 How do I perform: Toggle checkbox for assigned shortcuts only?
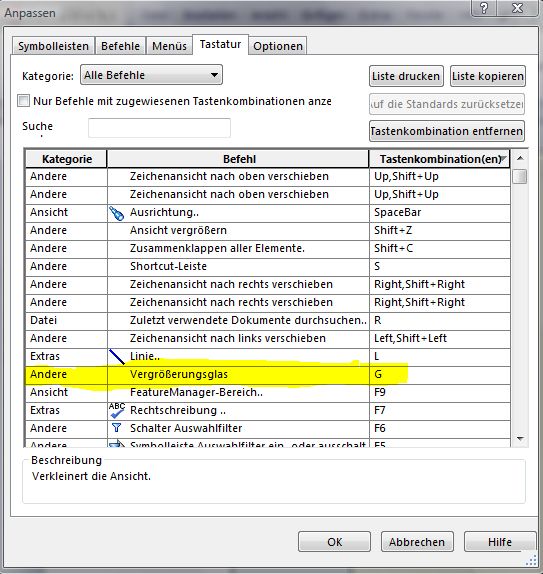coord(23,101)
